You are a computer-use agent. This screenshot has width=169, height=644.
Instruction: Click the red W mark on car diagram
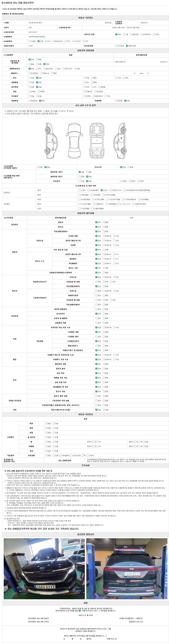point(121,138)
